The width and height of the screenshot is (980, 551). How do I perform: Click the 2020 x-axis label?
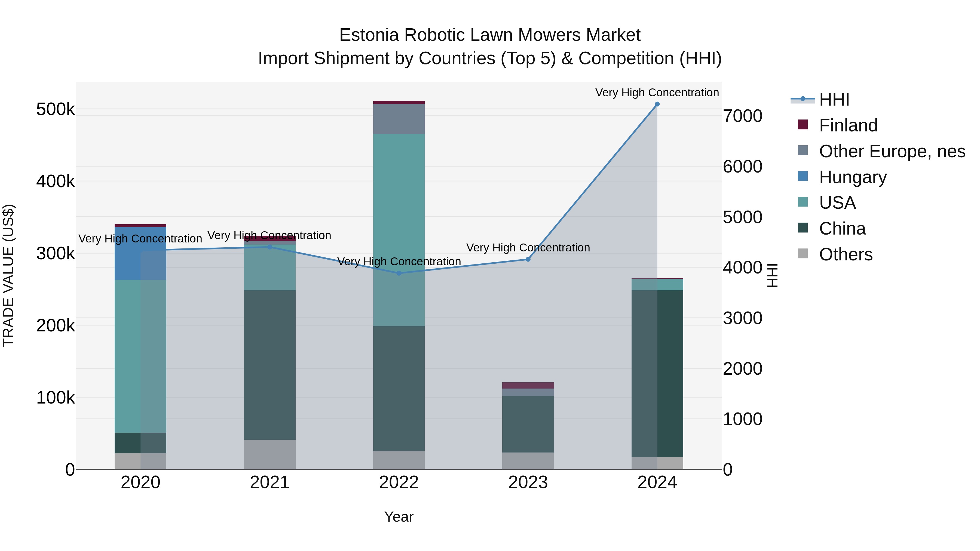click(140, 482)
